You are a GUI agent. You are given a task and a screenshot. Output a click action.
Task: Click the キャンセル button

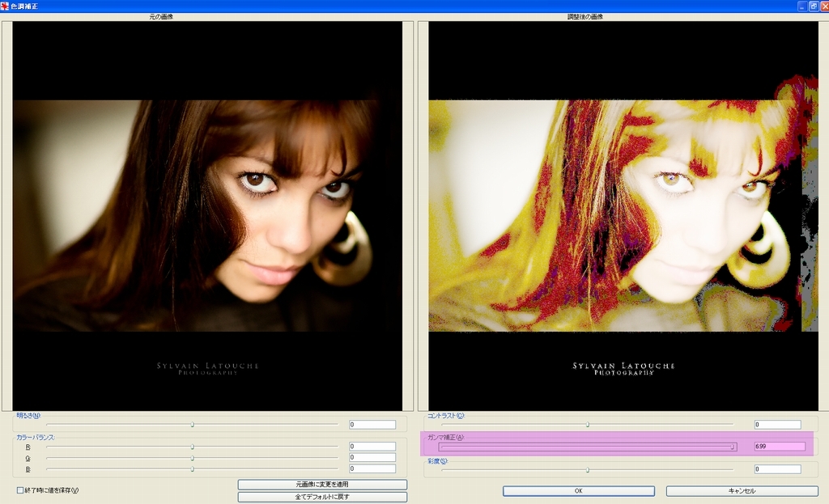[742, 491]
